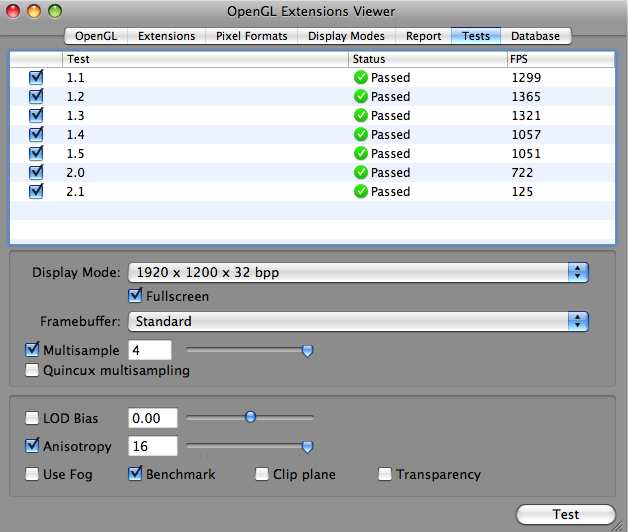Switch to the Database tab
This screenshot has height=532, width=628.
pyautogui.click(x=535, y=36)
